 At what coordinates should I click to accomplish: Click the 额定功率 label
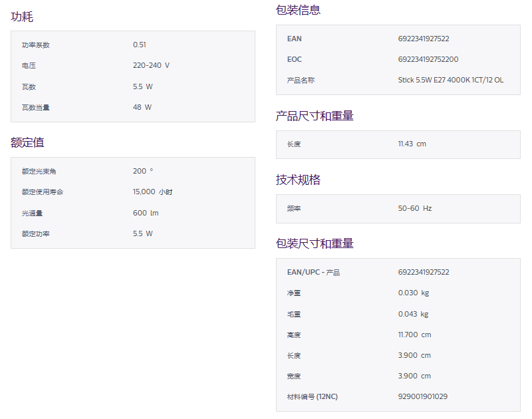coord(36,233)
